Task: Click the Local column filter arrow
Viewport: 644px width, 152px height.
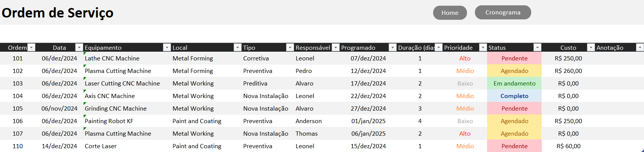Action: click(x=237, y=47)
